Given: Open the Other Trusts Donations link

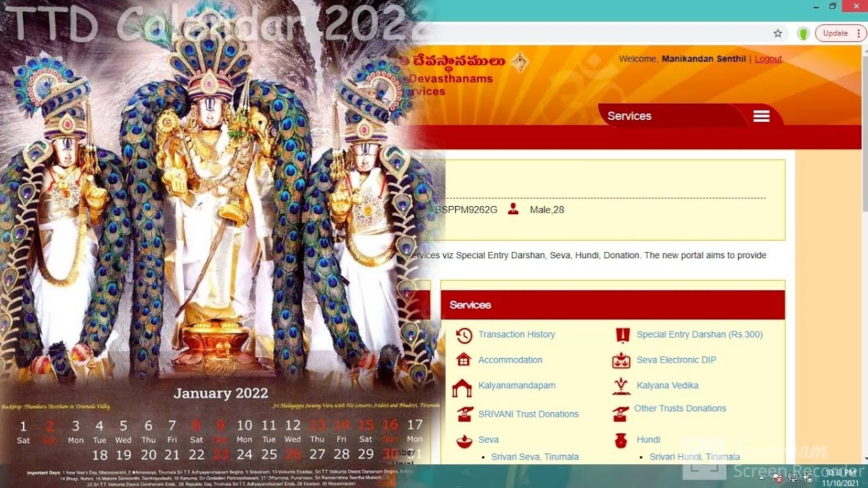Looking at the screenshot, I should [680, 408].
